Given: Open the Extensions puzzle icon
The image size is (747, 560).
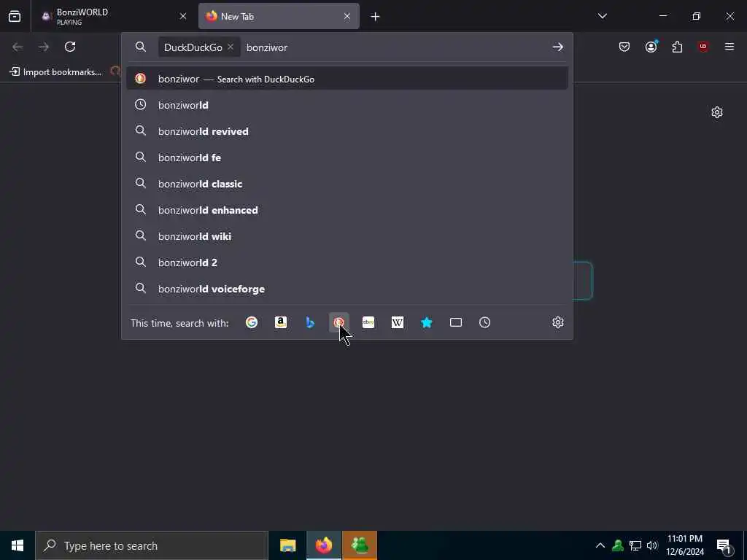Looking at the screenshot, I should tap(677, 47).
